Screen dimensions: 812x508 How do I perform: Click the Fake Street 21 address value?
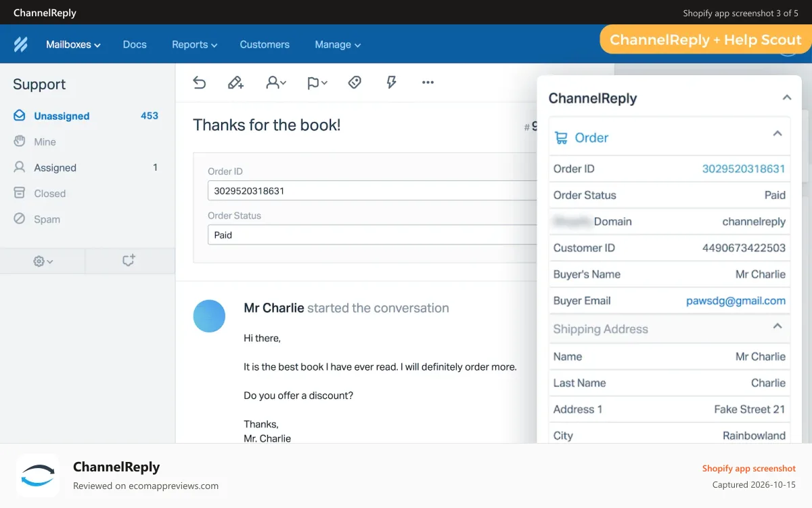point(750,409)
